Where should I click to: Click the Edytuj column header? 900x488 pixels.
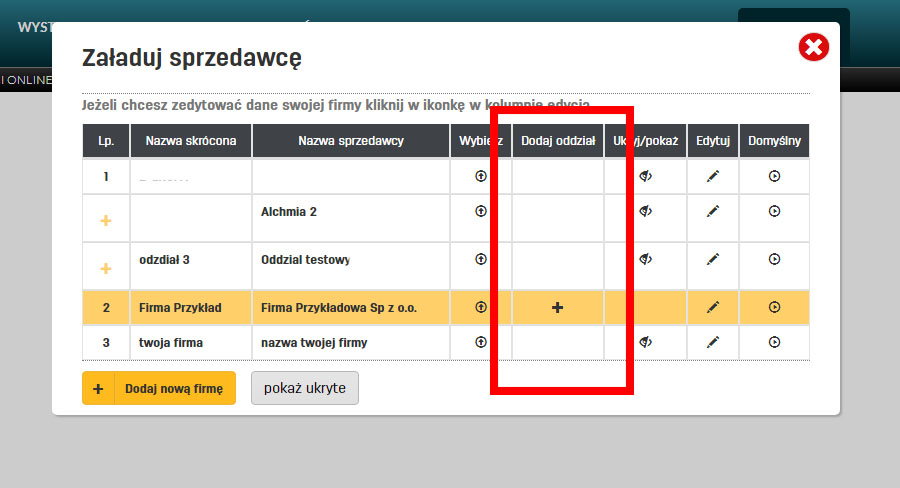pos(713,141)
